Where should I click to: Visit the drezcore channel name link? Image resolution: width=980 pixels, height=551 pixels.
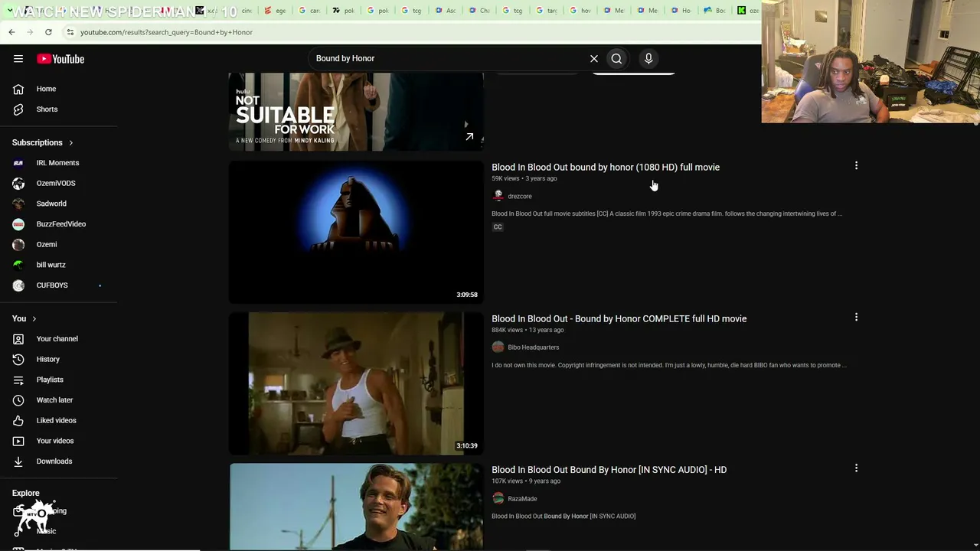click(520, 197)
